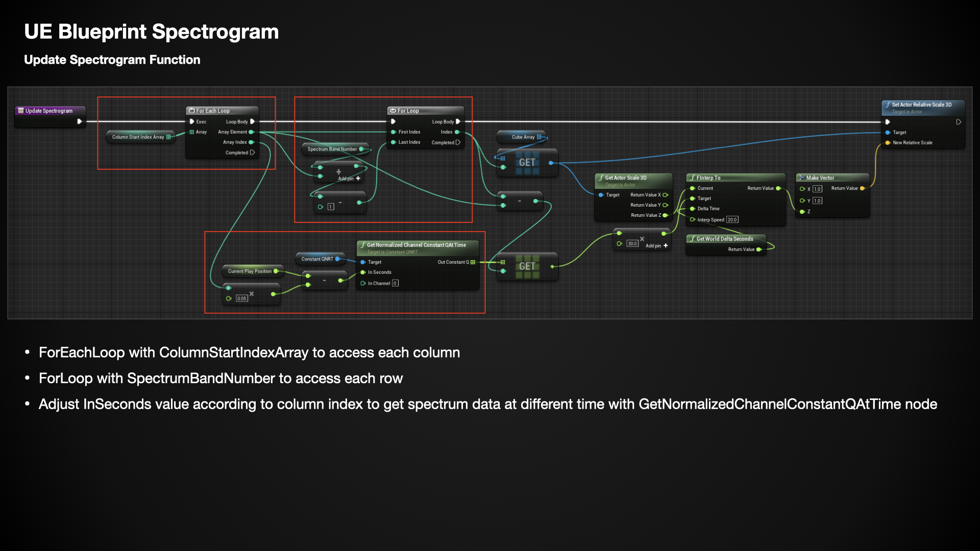Select the Cube Array variable node

pyautogui.click(x=523, y=137)
